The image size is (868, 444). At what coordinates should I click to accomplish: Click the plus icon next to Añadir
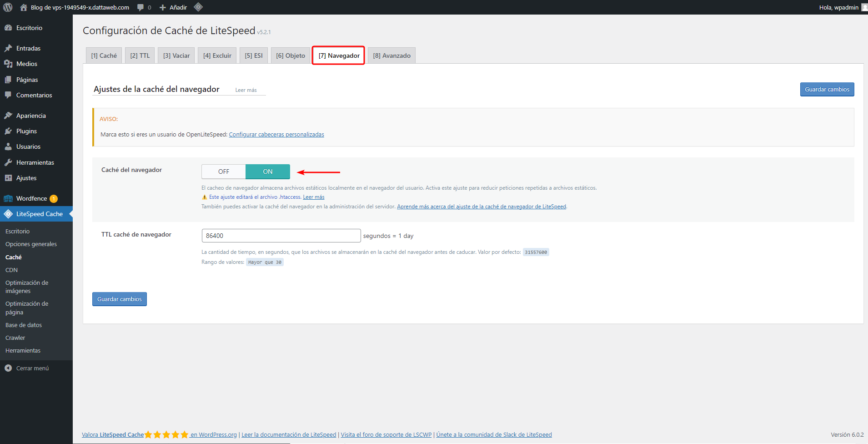[162, 7]
